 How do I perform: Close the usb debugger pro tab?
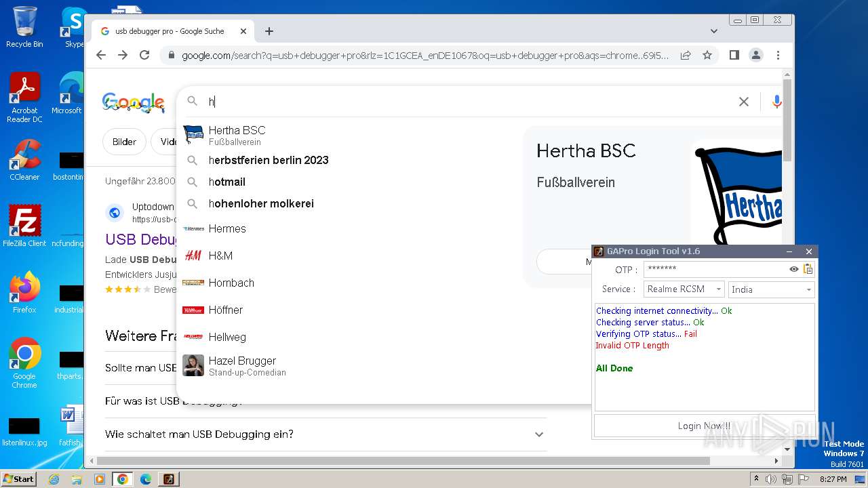pos(243,31)
